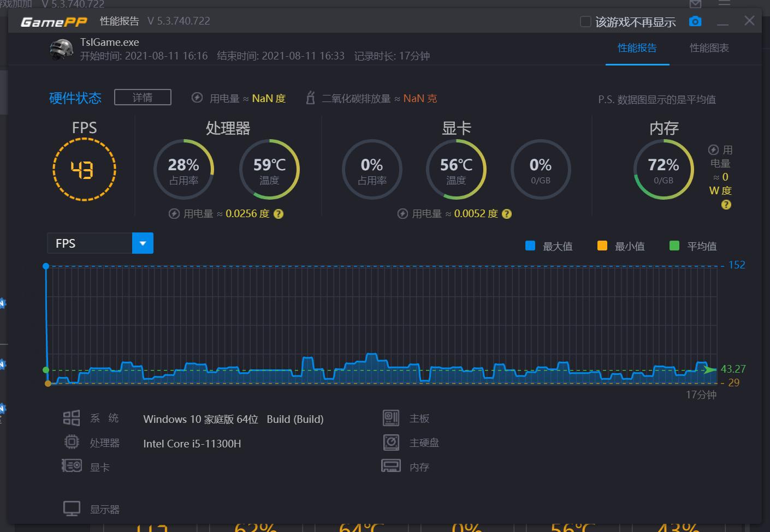Click the monitor display icon
This screenshot has height=532, width=770.
(x=72, y=509)
